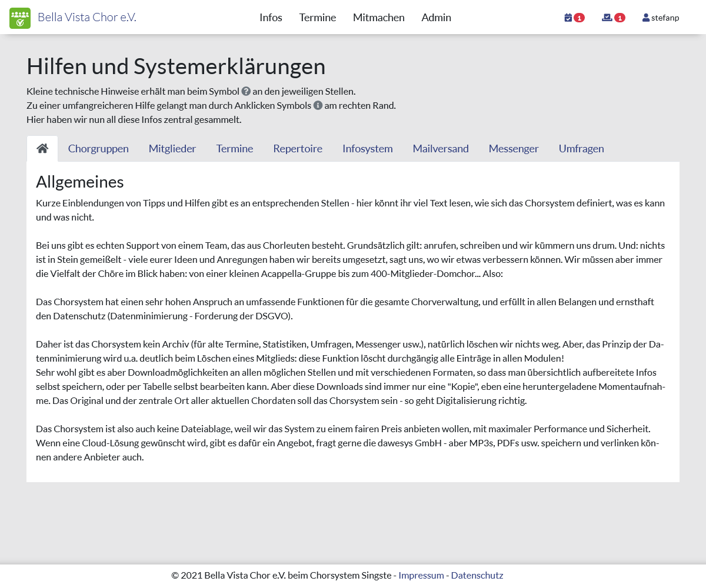View the Mailversand help tab
Image resolution: width=706 pixels, height=588 pixels.
coord(441,149)
